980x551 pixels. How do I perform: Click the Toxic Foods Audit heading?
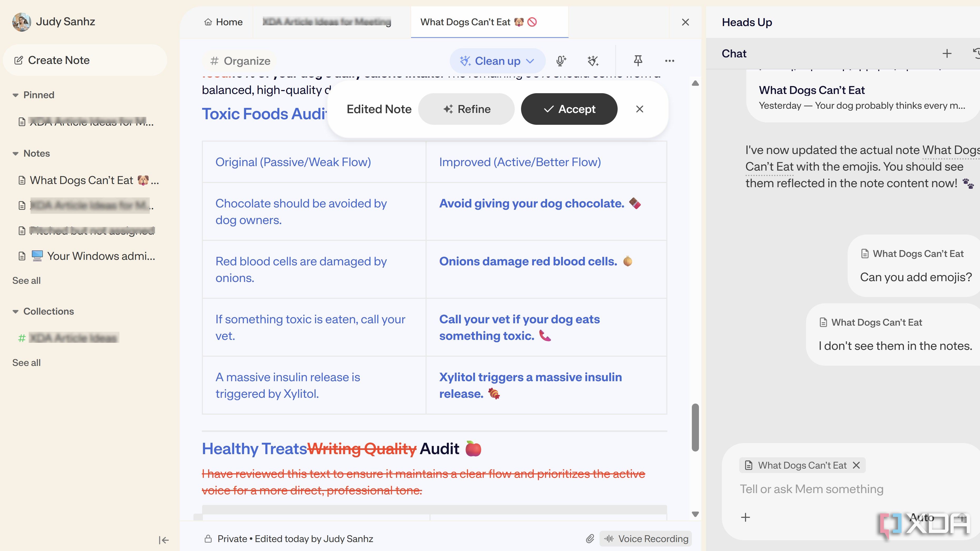click(264, 114)
